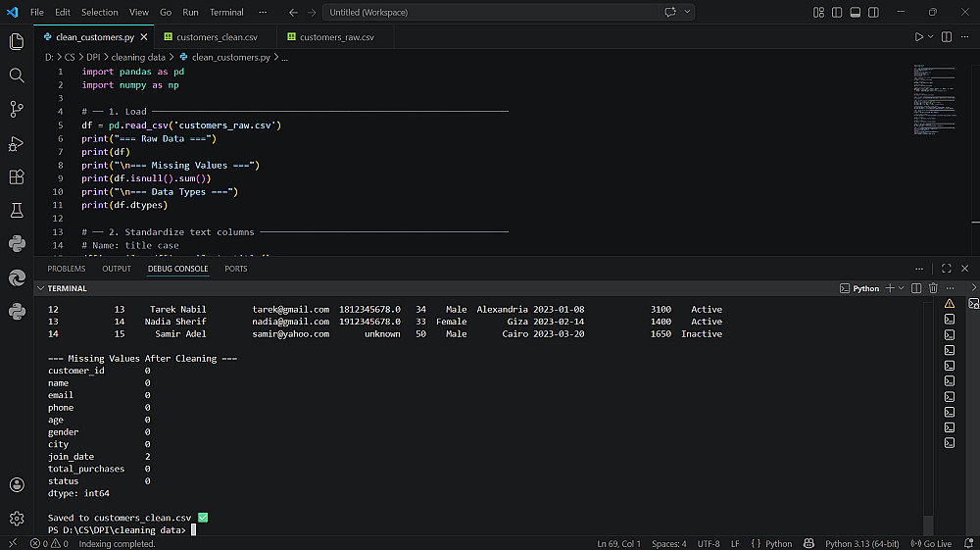Open run options dropdown beside play button
This screenshot has height=550, width=980.
931,37
